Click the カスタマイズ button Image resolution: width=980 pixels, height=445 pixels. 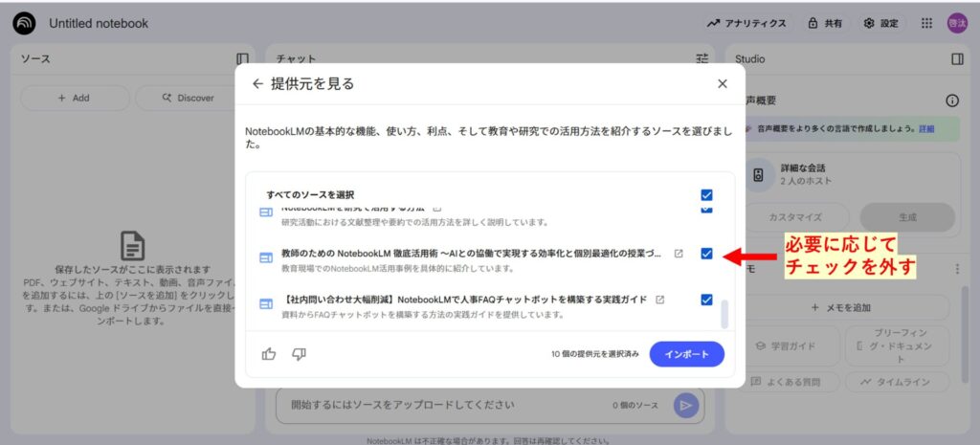tap(795, 217)
